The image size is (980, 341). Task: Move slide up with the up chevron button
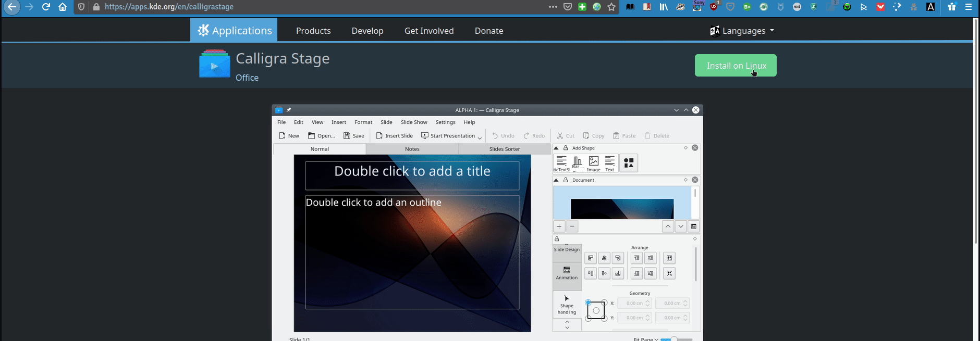pos(668,226)
